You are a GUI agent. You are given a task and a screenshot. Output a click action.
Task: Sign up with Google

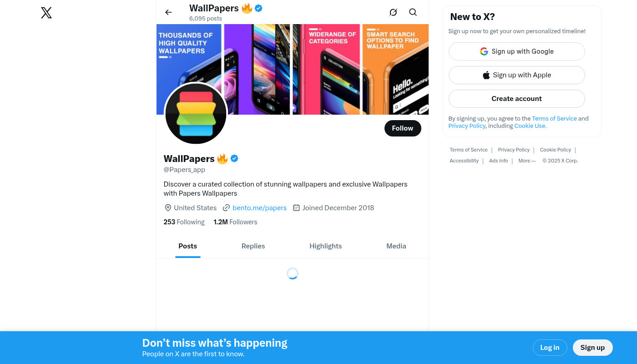pyautogui.click(x=517, y=51)
